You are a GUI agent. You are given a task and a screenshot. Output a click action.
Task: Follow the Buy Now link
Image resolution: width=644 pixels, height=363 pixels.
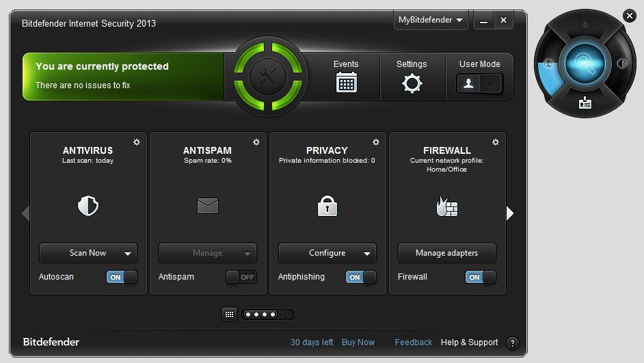click(x=358, y=342)
